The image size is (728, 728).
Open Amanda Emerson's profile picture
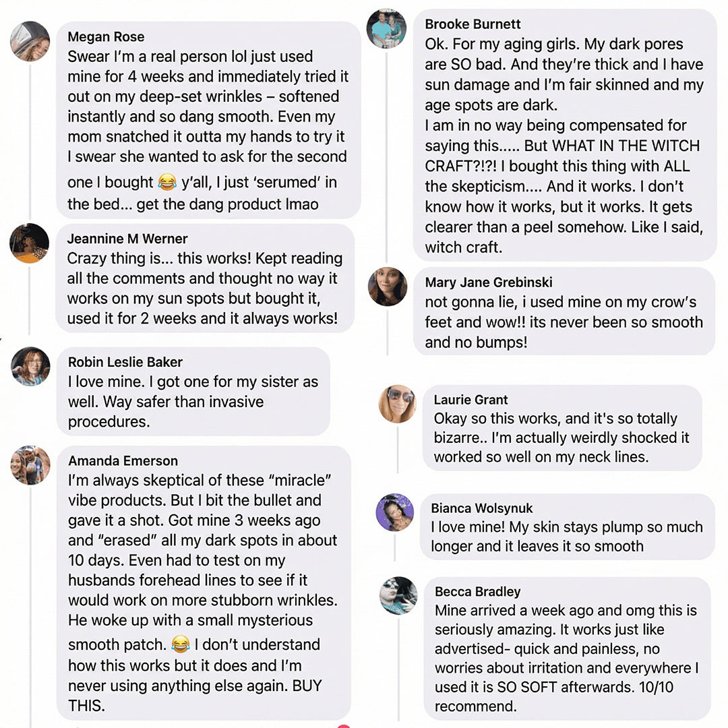[x=30, y=465]
